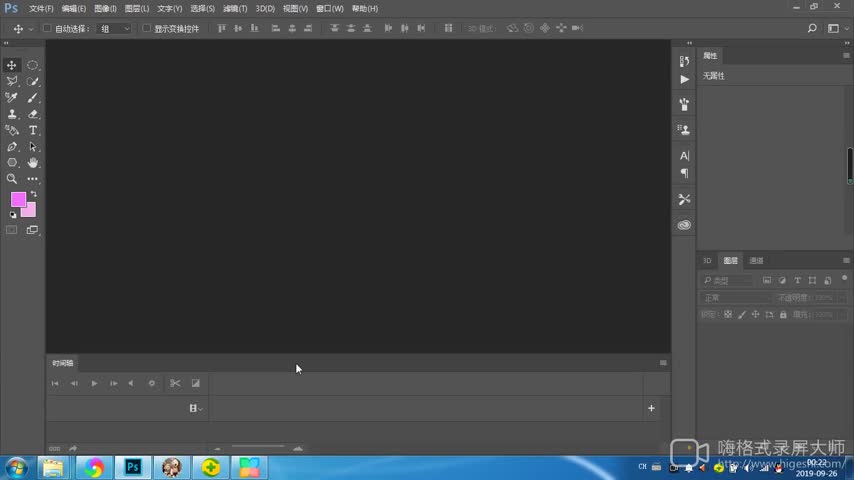The width and height of the screenshot is (854, 480).
Task: Open the Character panel icon
Action: [684, 156]
